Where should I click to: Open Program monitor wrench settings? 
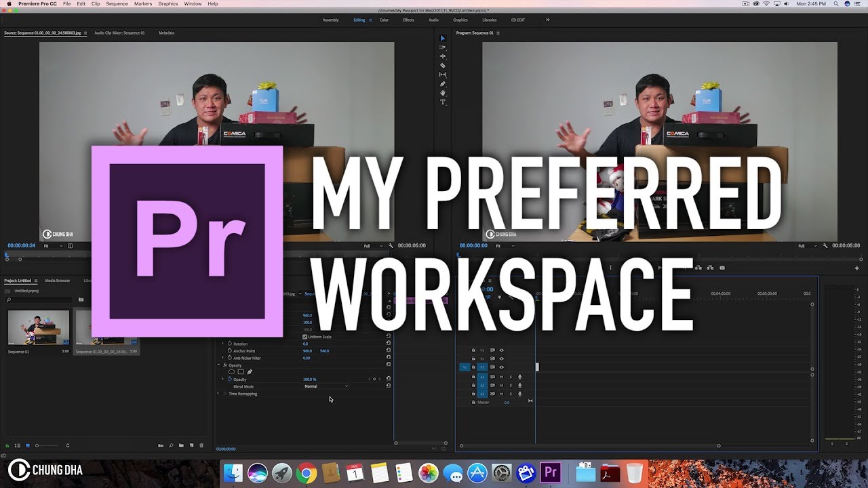point(825,245)
